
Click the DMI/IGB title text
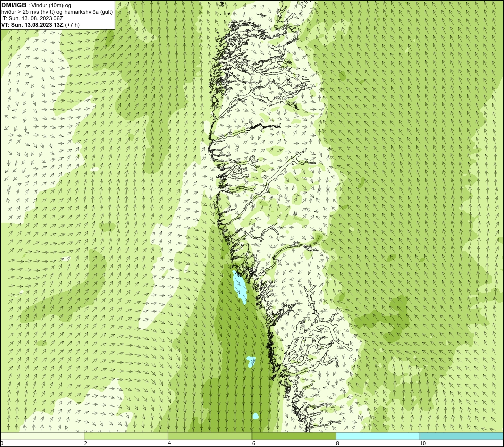coord(14,5)
